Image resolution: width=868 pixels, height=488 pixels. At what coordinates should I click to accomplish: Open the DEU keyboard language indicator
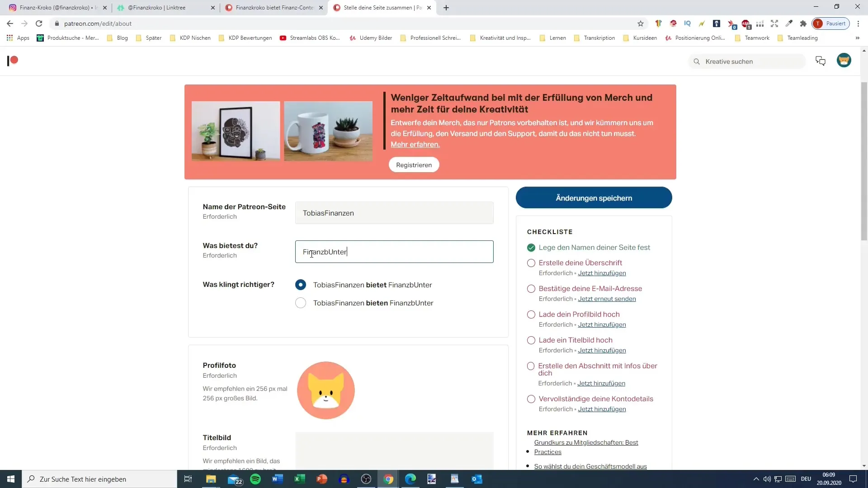[806, 479]
